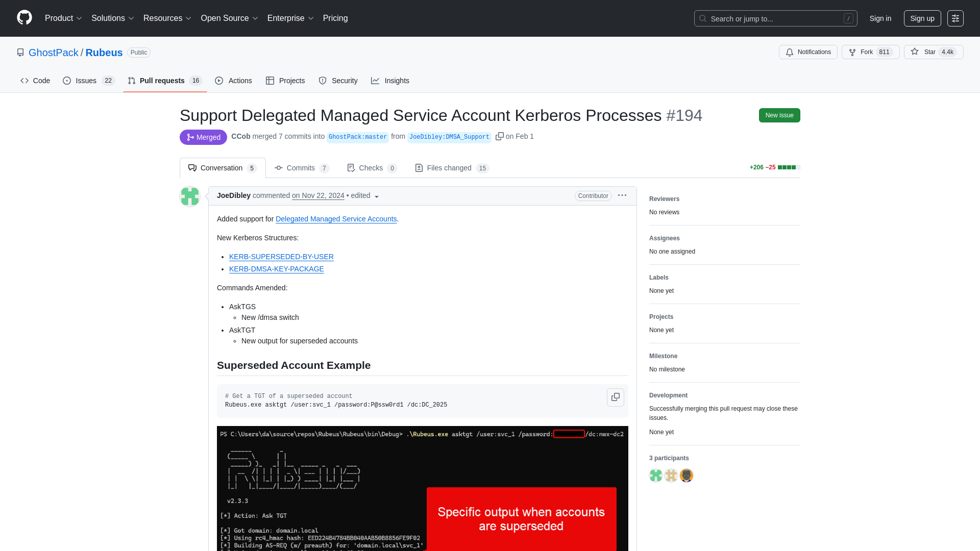The width and height of the screenshot is (980, 551).
Task: Expand the Solutions menu
Action: click(x=113, y=18)
